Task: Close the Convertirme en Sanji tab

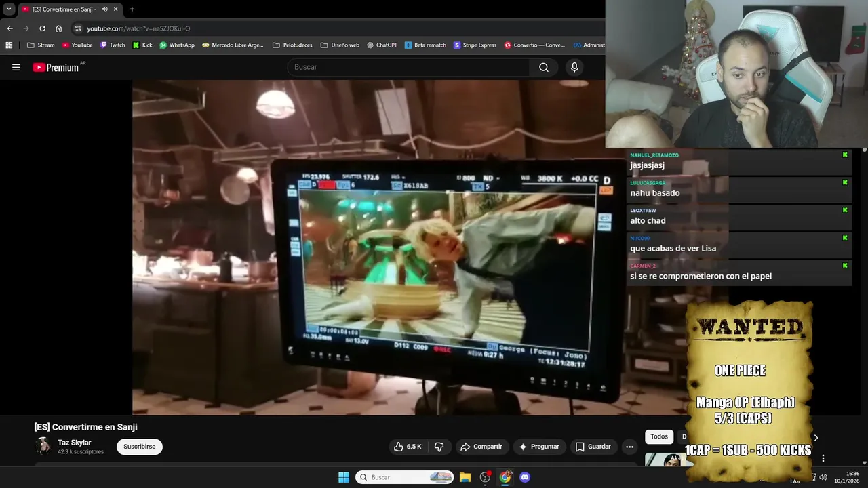Action: click(x=115, y=9)
